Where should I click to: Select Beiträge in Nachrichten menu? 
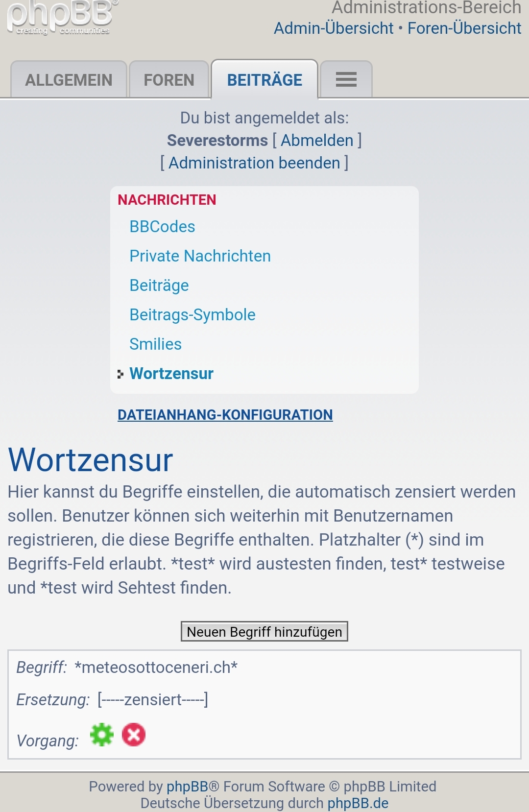click(x=159, y=286)
